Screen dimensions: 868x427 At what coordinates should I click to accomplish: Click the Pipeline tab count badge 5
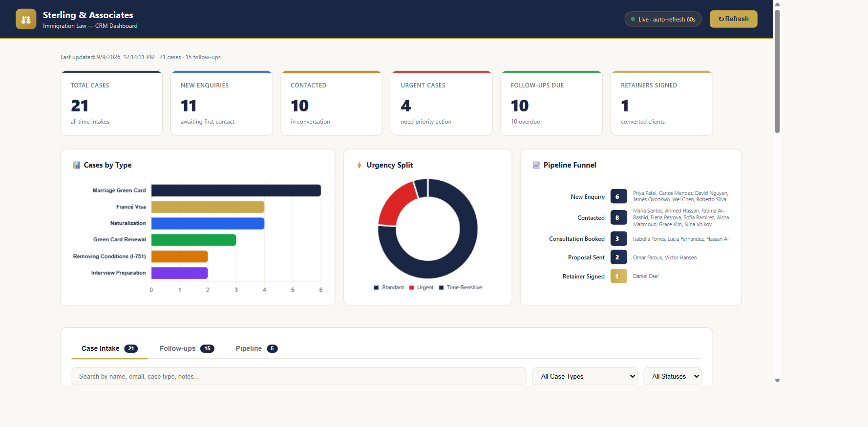click(x=272, y=348)
